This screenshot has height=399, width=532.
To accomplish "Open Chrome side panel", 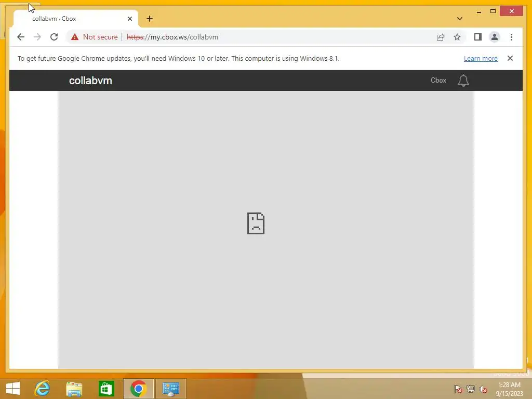I will [x=478, y=37].
